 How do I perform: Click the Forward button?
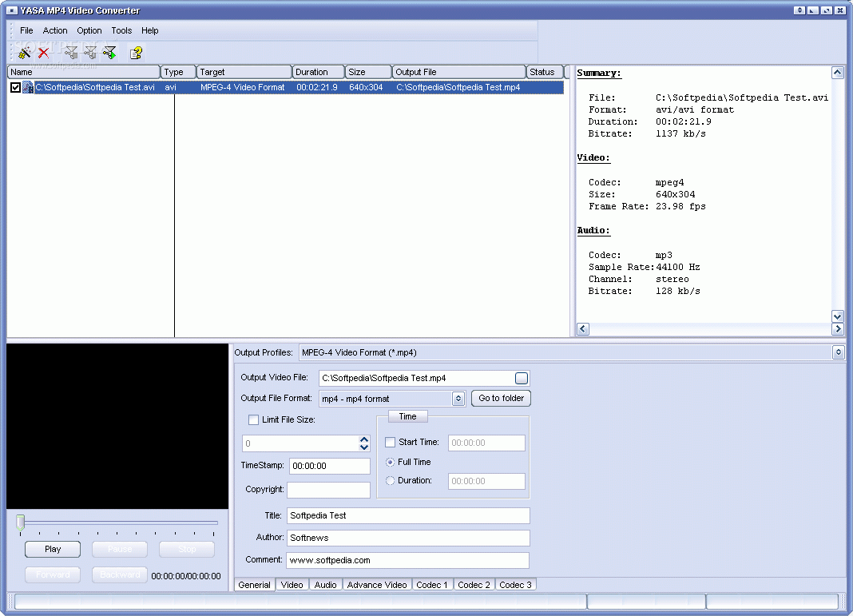point(53,574)
